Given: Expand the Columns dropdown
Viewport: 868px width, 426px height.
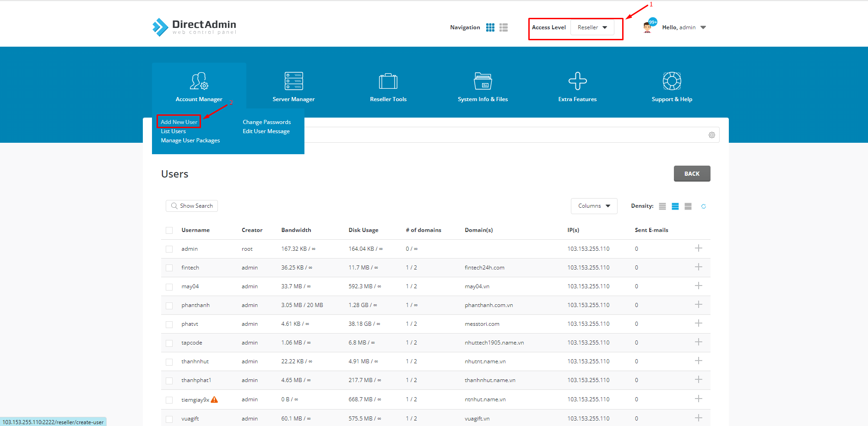Looking at the screenshot, I should click(594, 206).
